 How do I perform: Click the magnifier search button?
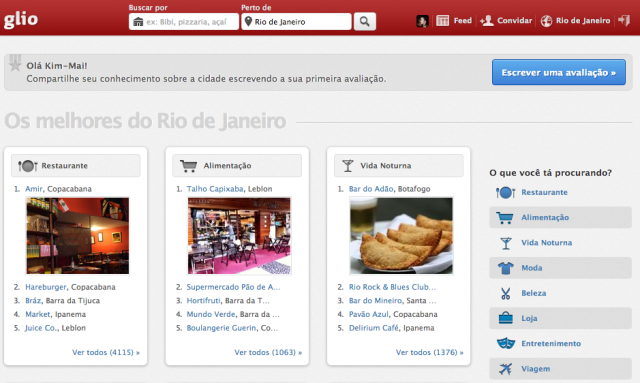point(364,22)
